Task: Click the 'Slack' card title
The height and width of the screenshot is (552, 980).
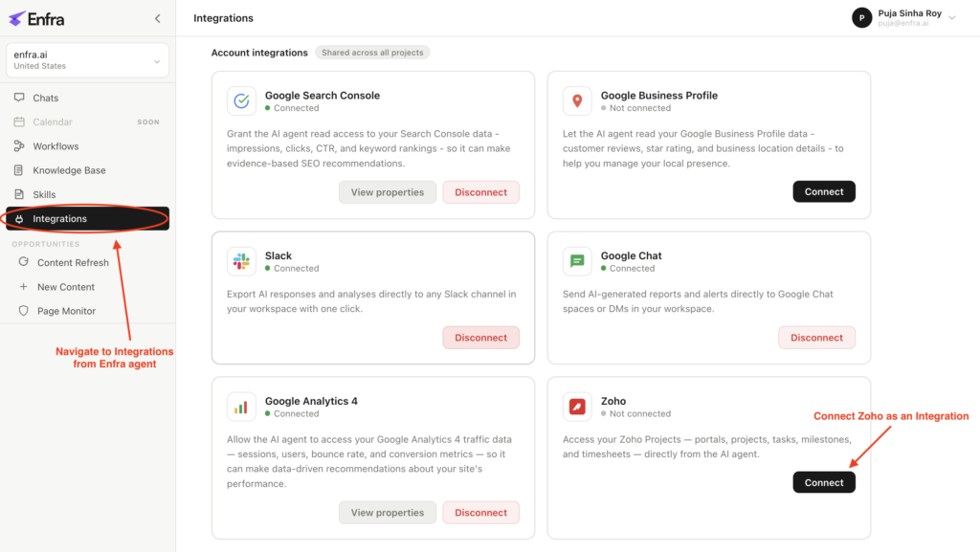Action: (x=278, y=255)
